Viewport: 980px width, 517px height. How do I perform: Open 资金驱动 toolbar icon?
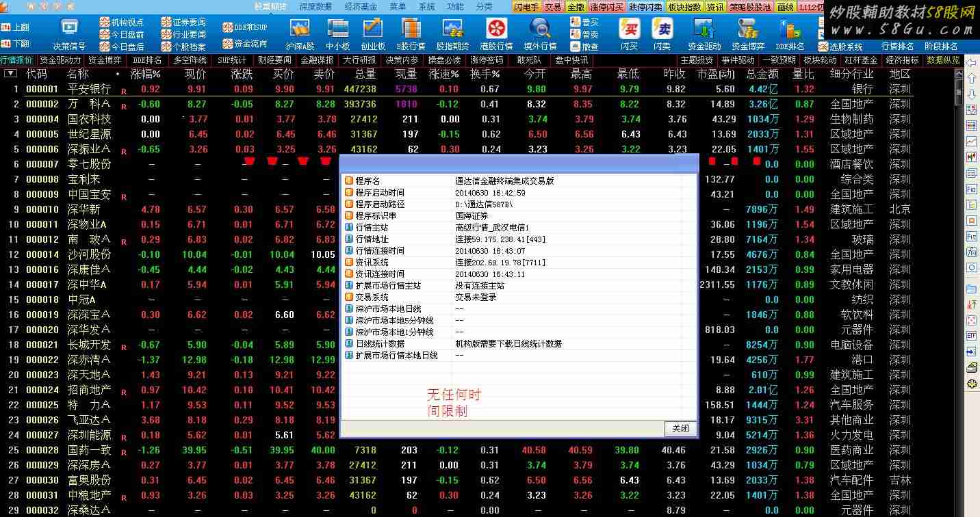[704, 28]
